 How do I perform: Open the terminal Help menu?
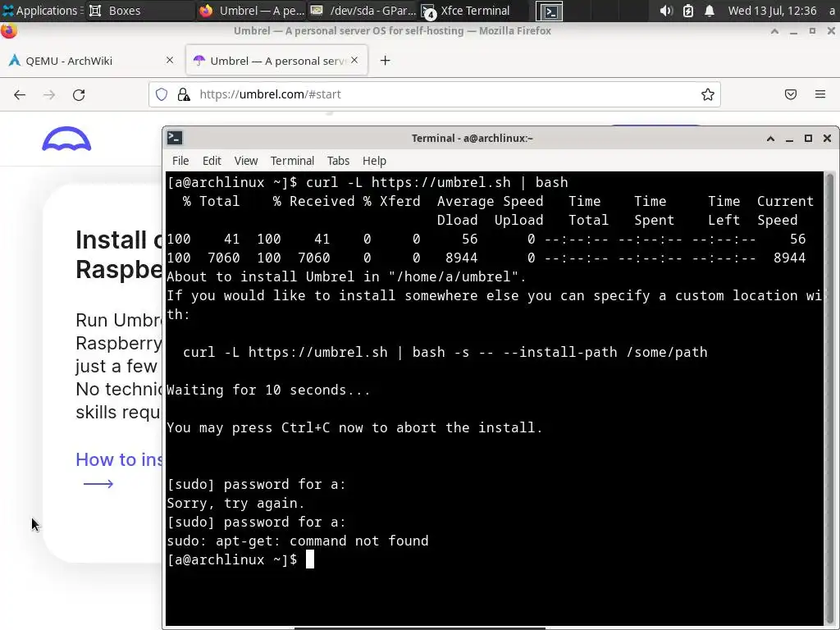pos(374,161)
